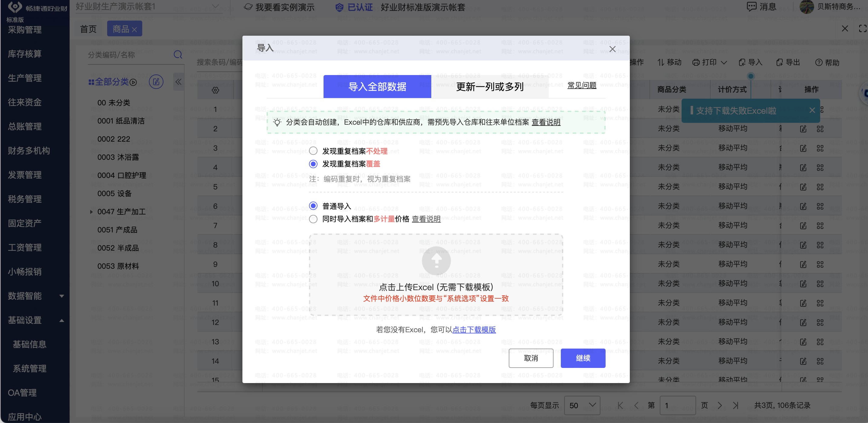
Task: Select 普通导入 radio option
Action: (313, 206)
